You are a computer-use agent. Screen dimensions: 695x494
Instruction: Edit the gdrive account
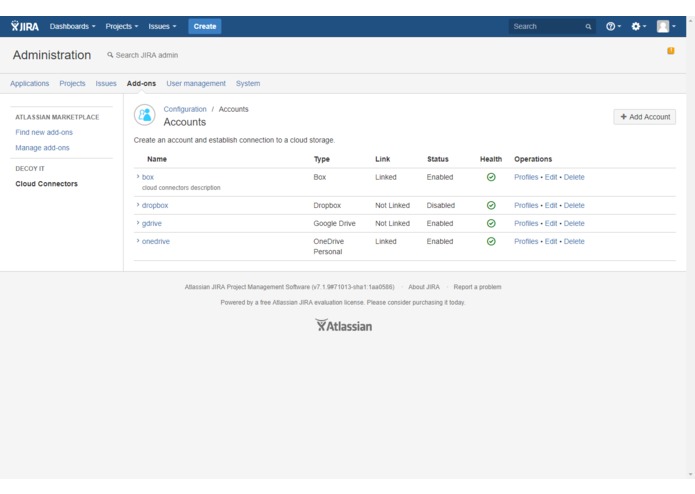pyautogui.click(x=551, y=223)
